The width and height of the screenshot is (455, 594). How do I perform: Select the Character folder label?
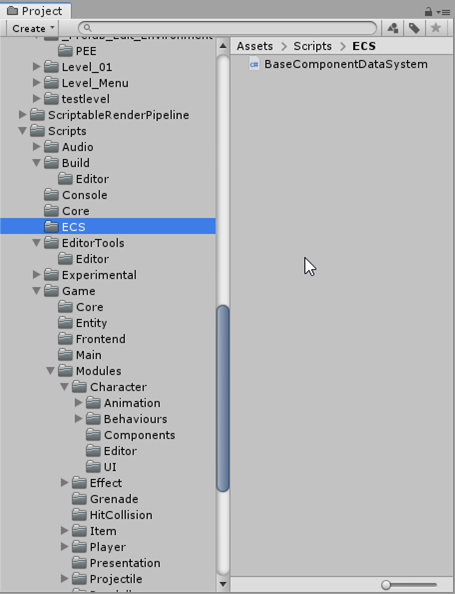click(119, 387)
